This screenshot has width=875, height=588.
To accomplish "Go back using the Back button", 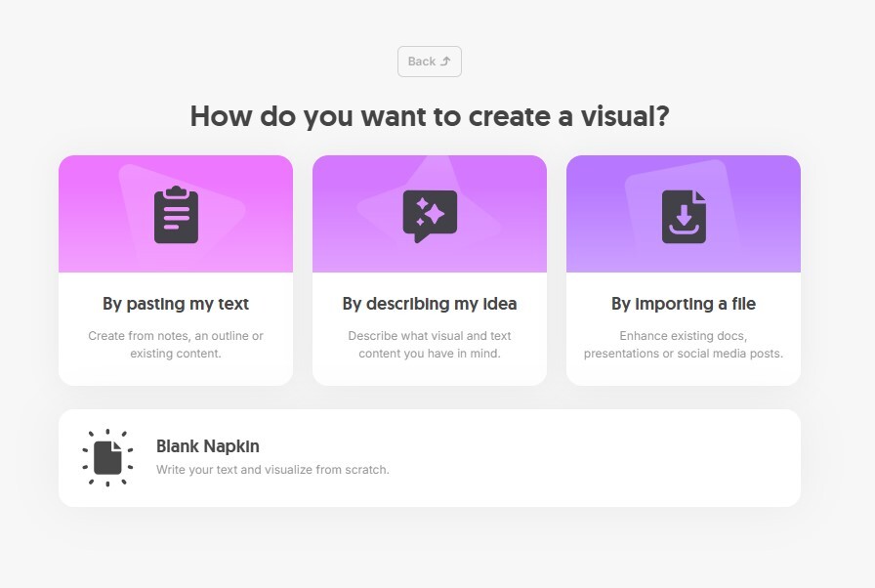I will (x=430, y=62).
